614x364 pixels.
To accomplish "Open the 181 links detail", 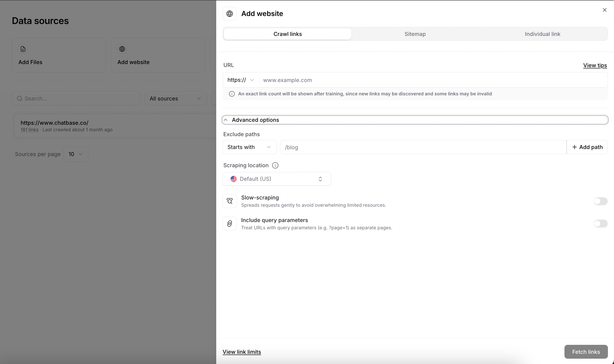I will pos(29,130).
